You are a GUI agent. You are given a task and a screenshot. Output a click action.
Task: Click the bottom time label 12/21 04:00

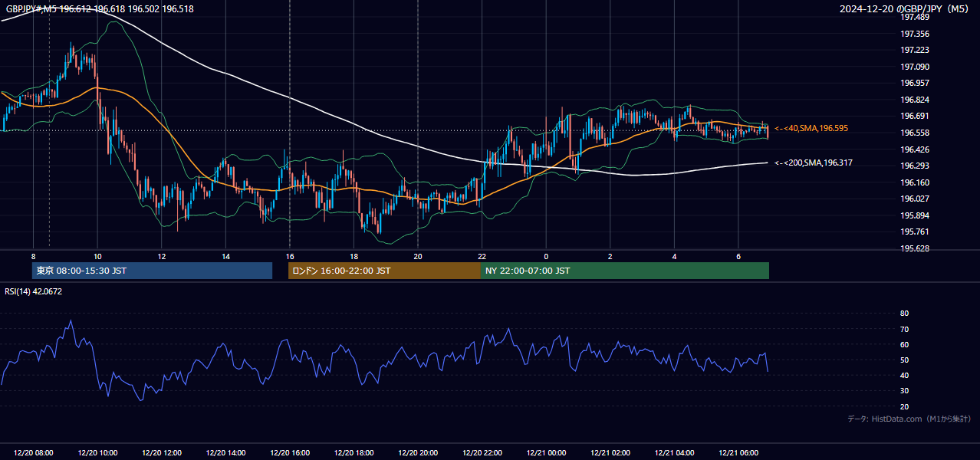click(x=675, y=453)
